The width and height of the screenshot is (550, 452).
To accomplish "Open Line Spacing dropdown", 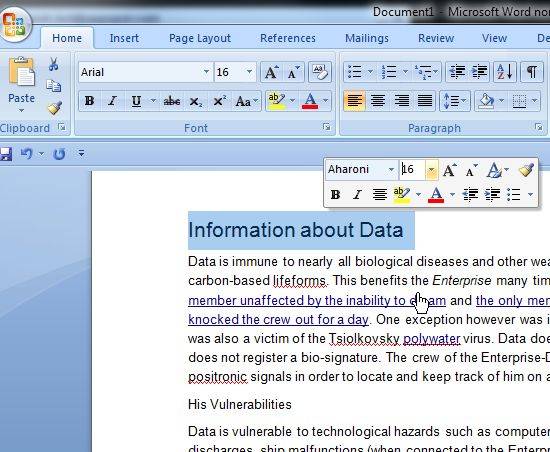I will pos(455,101).
